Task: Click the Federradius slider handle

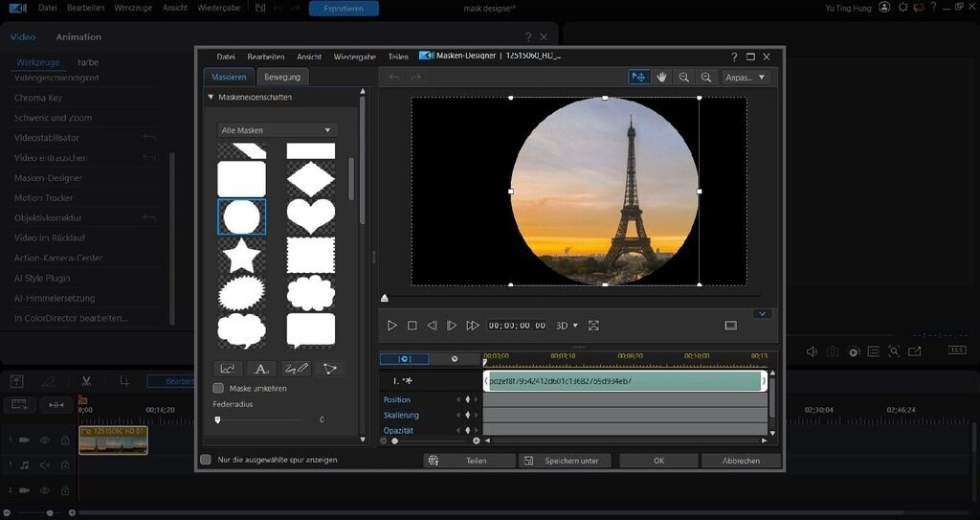Action: click(218, 419)
